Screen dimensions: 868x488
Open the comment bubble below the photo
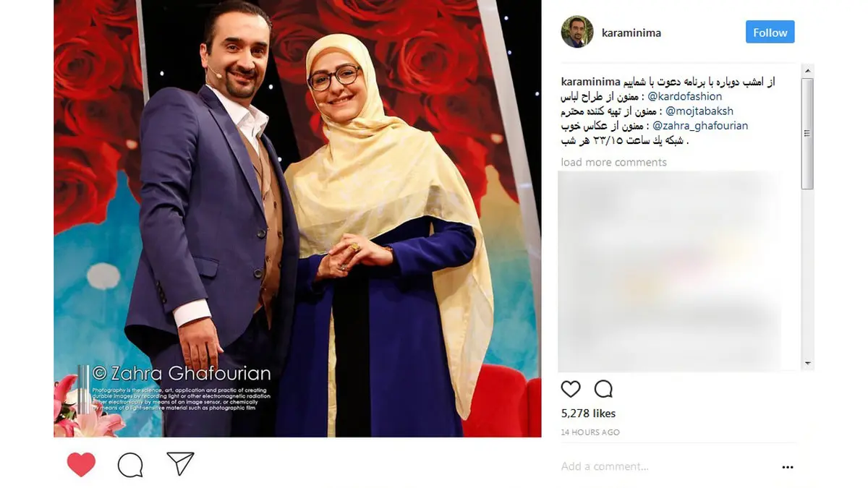[130, 465]
